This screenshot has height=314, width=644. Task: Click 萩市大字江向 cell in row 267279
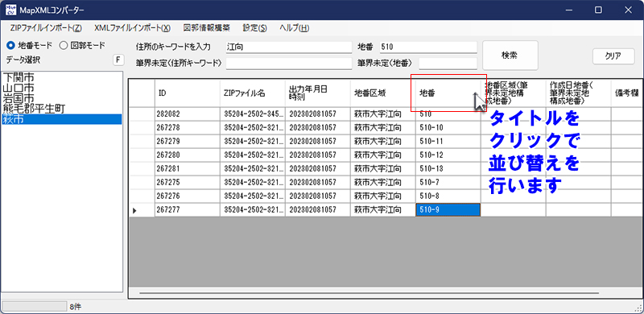coord(383,142)
